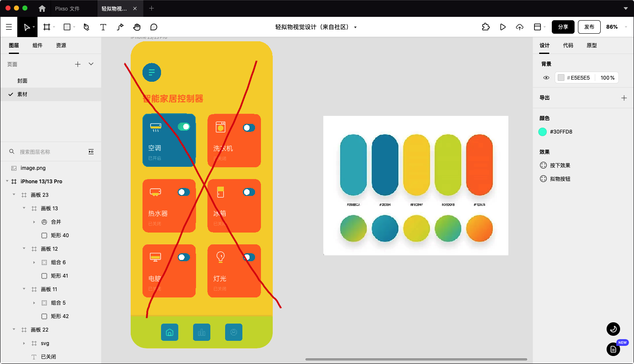The image size is (634, 364).
Task: Click the 发布 publish button
Action: (589, 27)
